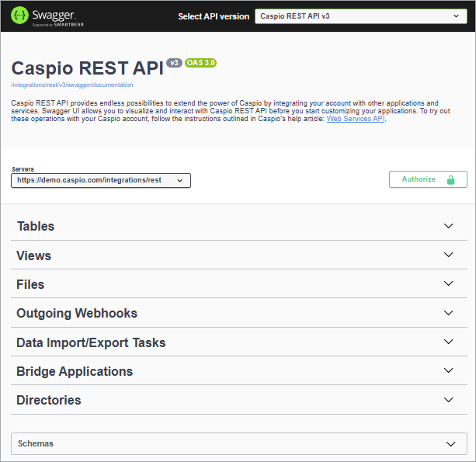Screen dimensions: 476x462
Task: Expand the Views section chevron
Action: pyautogui.click(x=448, y=255)
